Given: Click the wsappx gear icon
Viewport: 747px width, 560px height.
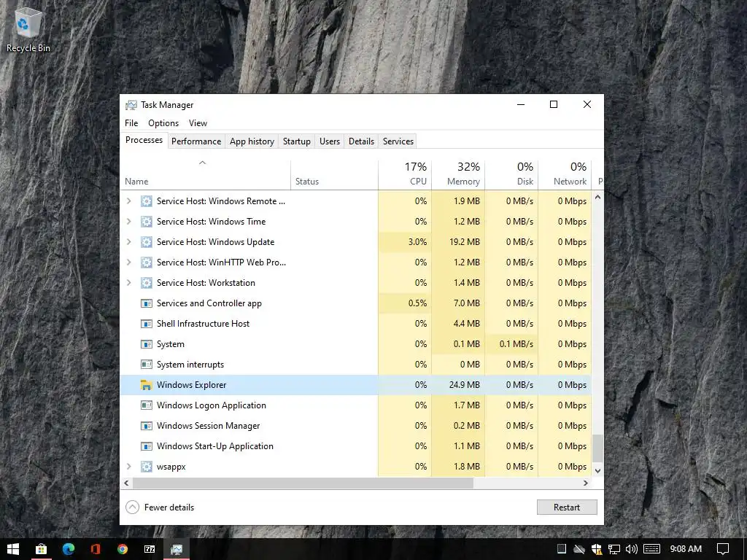Looking at the screenshot, I should click(x=146, y=467).
